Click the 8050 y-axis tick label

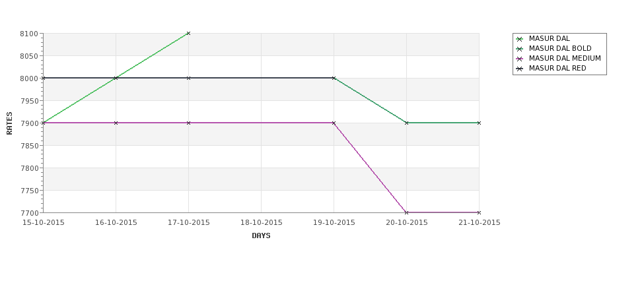29,56
